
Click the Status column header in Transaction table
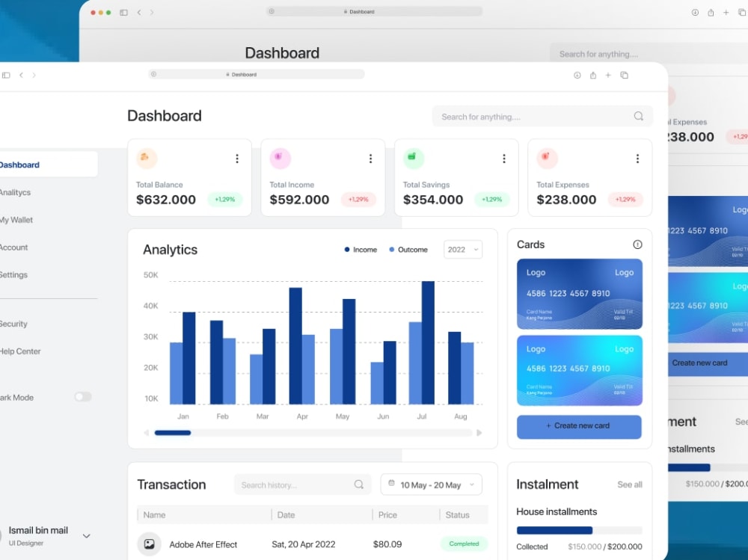(458, 514)
